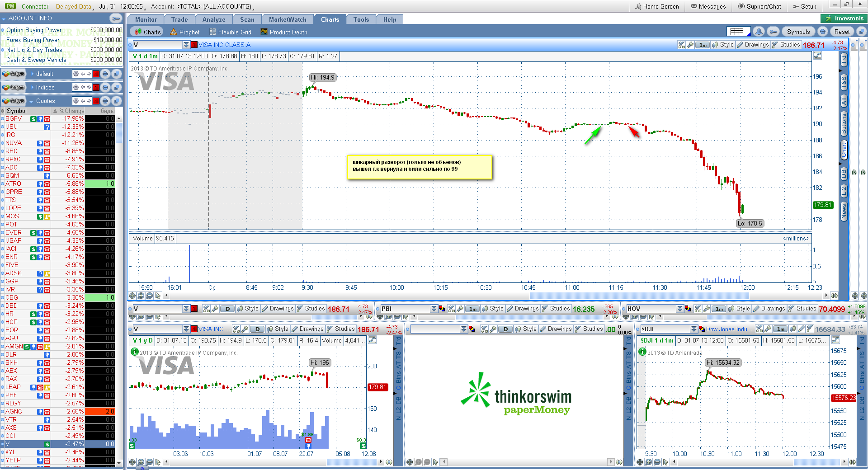This screenshot has width=868, height=470.
Task: Toggle the 1m timeframe button on PBI chart
Action: [472, 309]
